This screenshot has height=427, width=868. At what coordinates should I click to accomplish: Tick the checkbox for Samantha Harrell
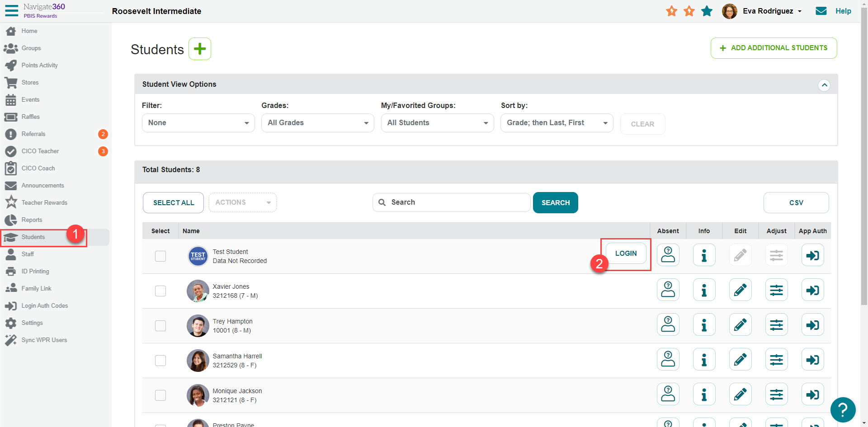[160, 361]
